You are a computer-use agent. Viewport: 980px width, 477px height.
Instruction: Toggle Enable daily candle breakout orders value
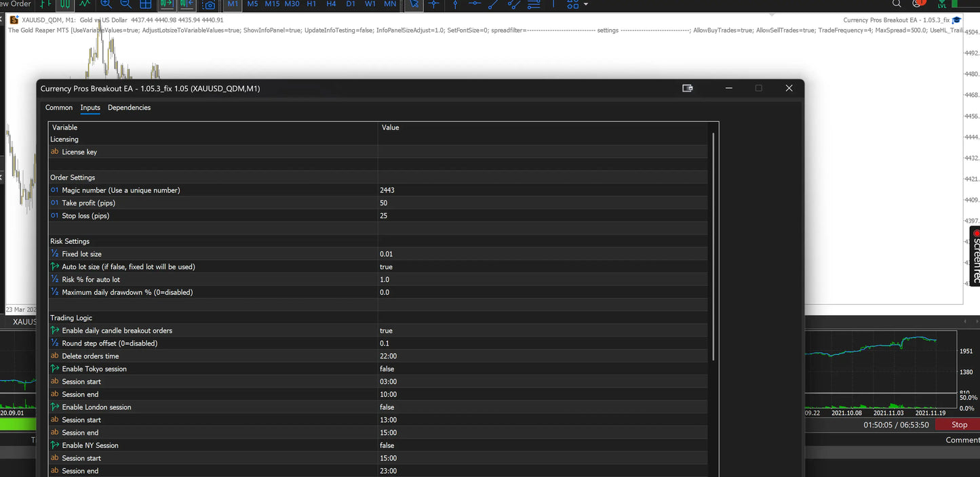pos(543,331)
